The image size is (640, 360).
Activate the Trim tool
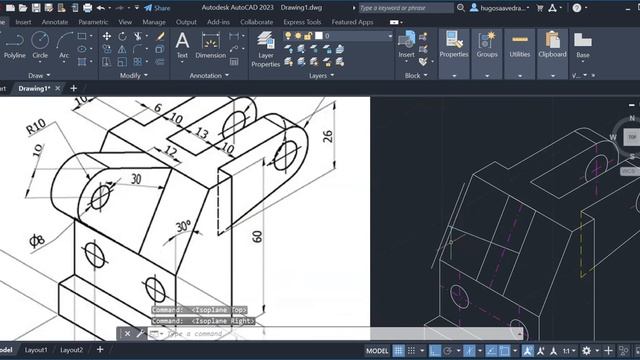click(138, 36)
